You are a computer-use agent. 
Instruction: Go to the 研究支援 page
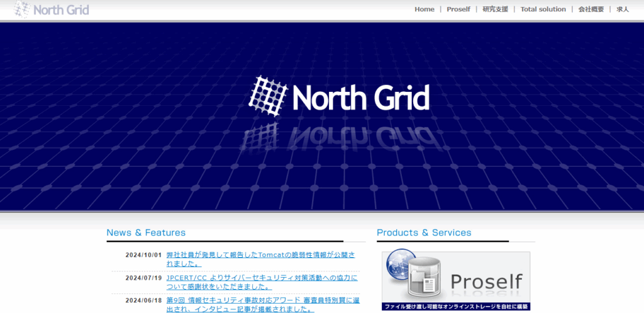(x=495, y=9)
